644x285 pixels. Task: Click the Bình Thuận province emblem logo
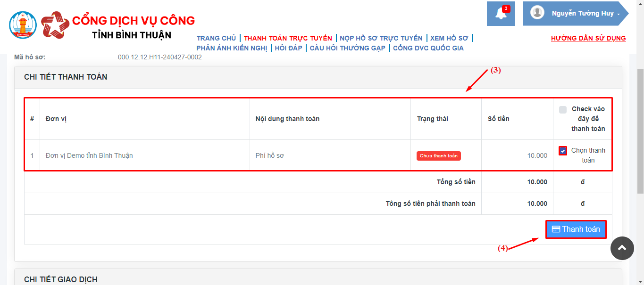click(23, 25)
